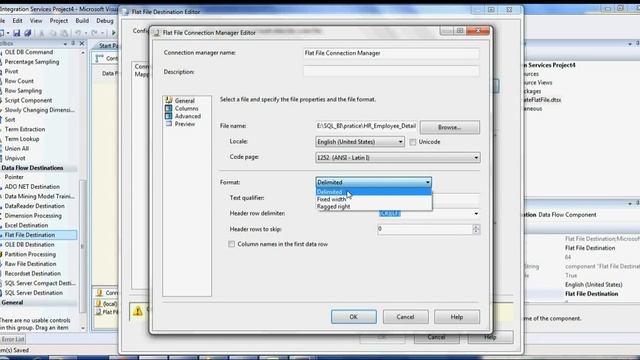This screenshot has width=640, height=360.
Task: Collapse the Format dropdown box
Action: [373, 182]
